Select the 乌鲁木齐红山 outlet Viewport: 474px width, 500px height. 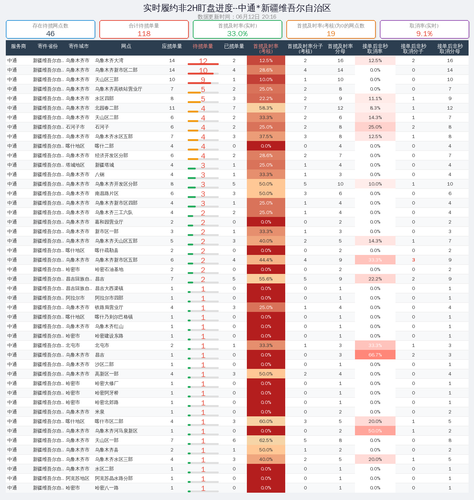109,327
